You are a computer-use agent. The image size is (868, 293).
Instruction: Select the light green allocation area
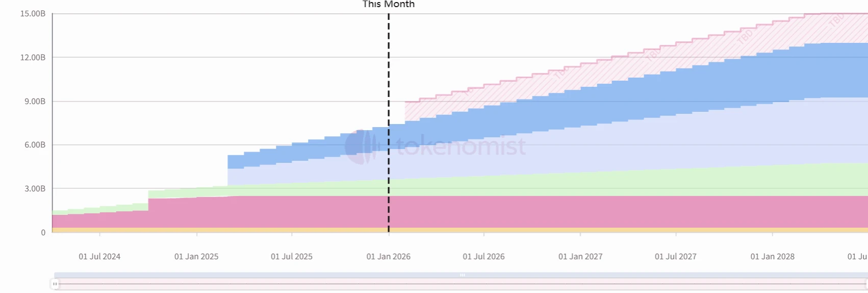point(561,185)
